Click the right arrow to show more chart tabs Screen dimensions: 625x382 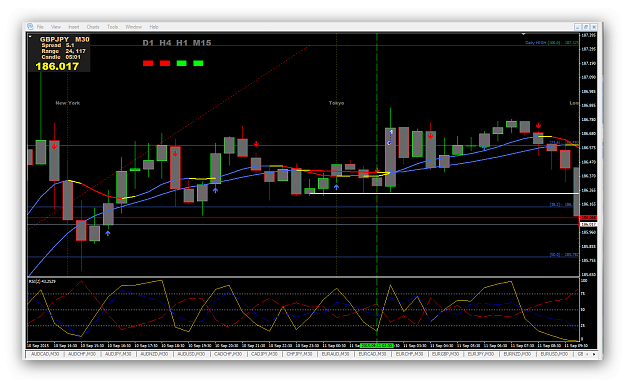(594, 354)
